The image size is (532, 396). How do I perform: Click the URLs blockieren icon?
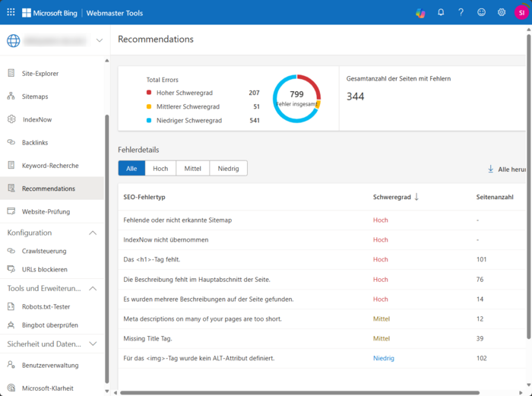(x=11, y=269)
